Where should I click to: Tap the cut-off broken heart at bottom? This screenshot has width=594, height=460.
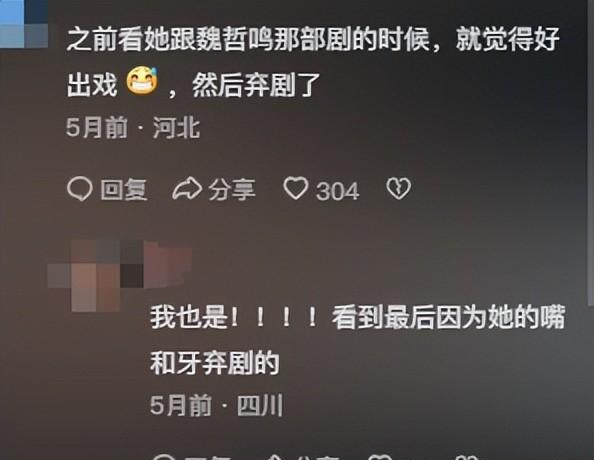(466, 456)
